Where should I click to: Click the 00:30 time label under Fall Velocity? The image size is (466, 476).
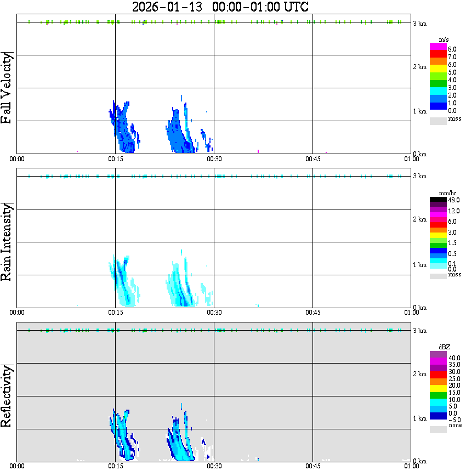(214, 159)
